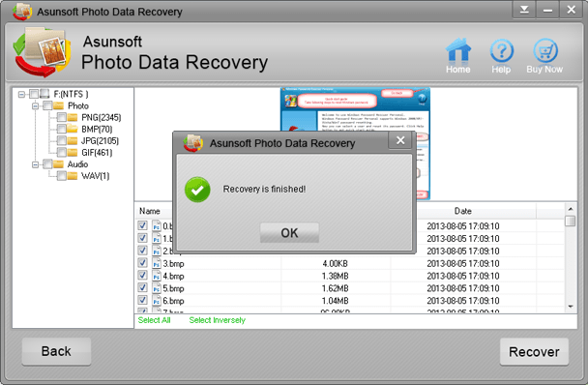Click the 1.04MB size cell
This screenshot has width=588, height=385.
coord(336,301)
